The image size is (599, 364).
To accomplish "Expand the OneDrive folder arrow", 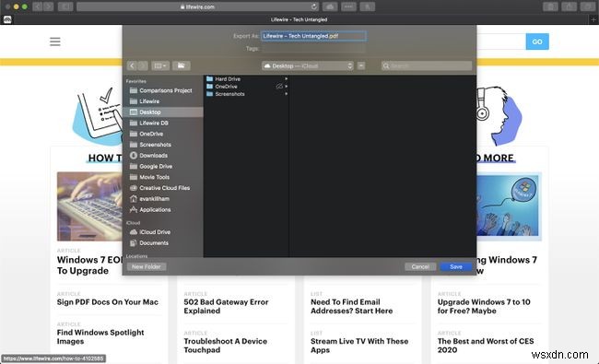I will 286,87.
